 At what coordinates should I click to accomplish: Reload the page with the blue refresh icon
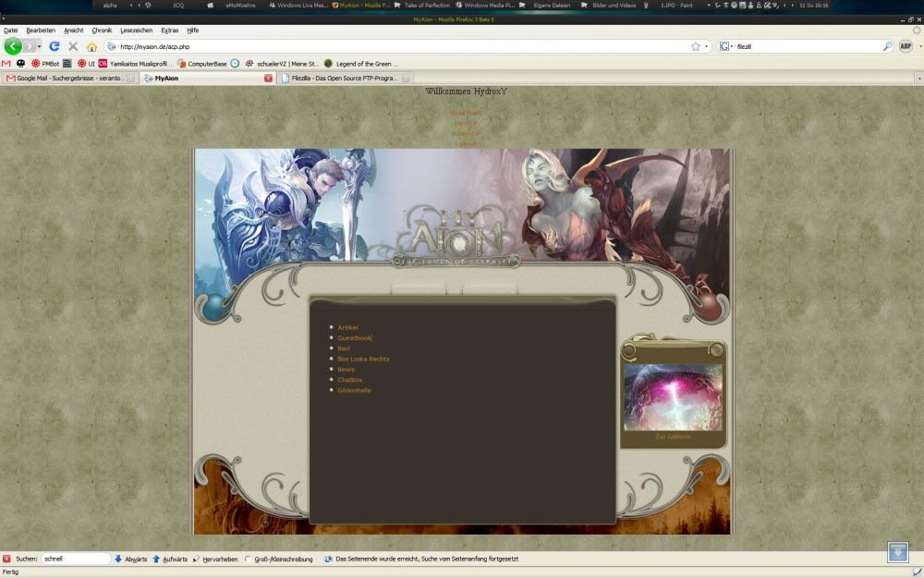55,46
